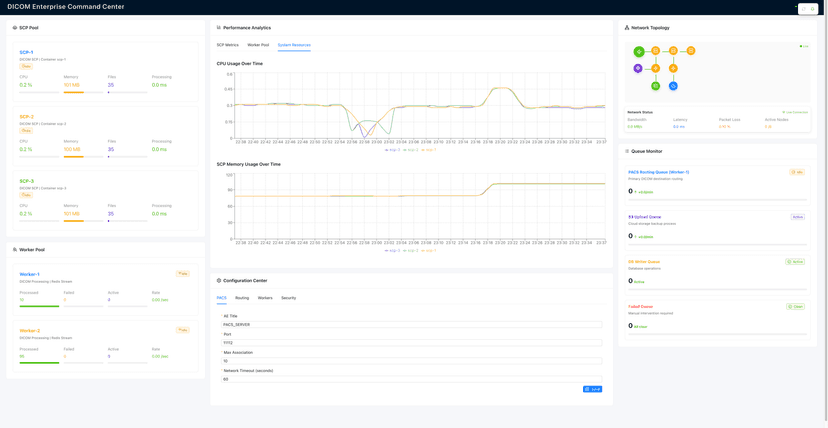Click the Worker-1 title
Image resolution: width=828 pixels, height=428 pixels.
point(30,274)
